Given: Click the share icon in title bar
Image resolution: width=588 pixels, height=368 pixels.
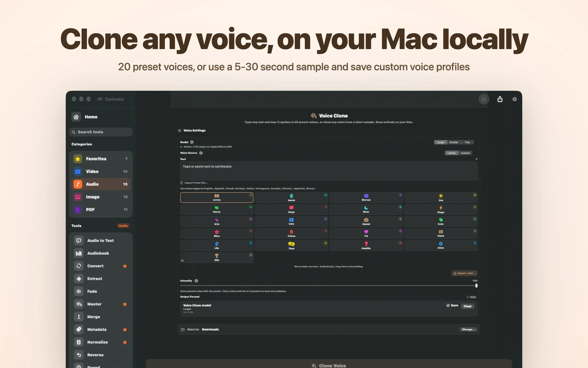Looking at the screenshot, I should [500, 99].
